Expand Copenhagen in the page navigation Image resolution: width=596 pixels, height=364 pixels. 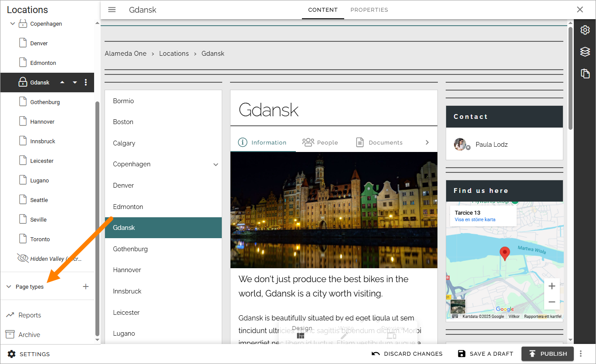coord(216,165)
